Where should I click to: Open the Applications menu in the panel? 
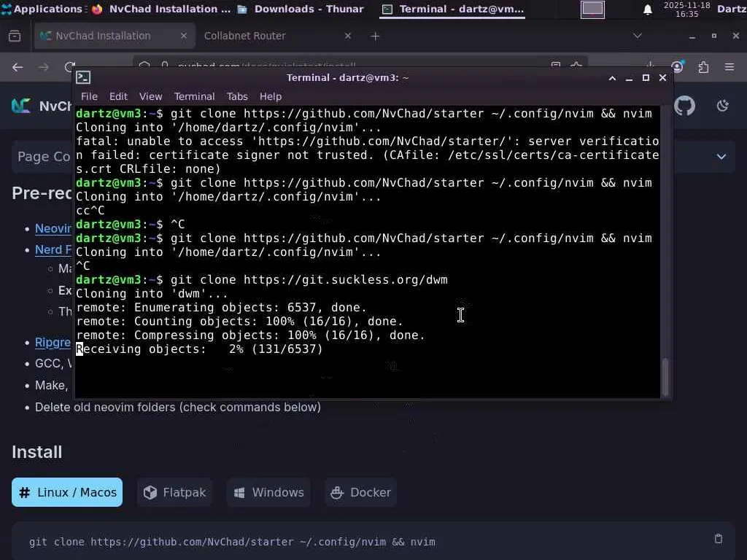[x=42, y=9]
